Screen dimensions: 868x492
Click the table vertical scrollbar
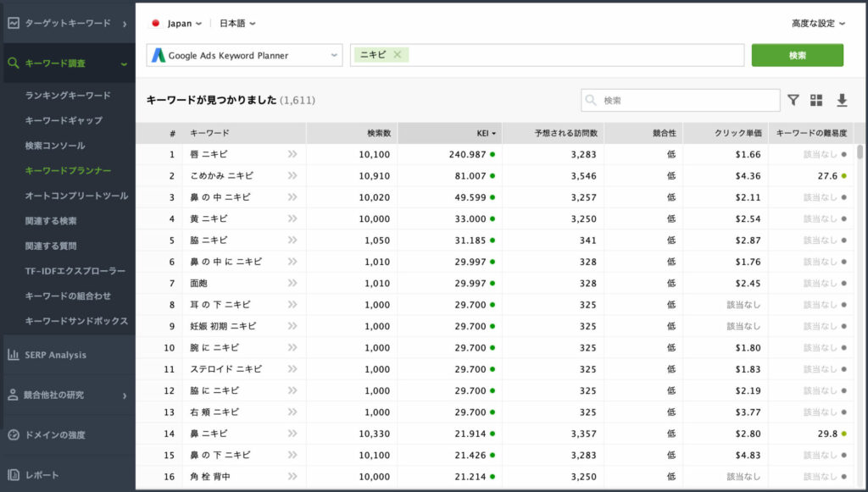(x=860, y=152)
